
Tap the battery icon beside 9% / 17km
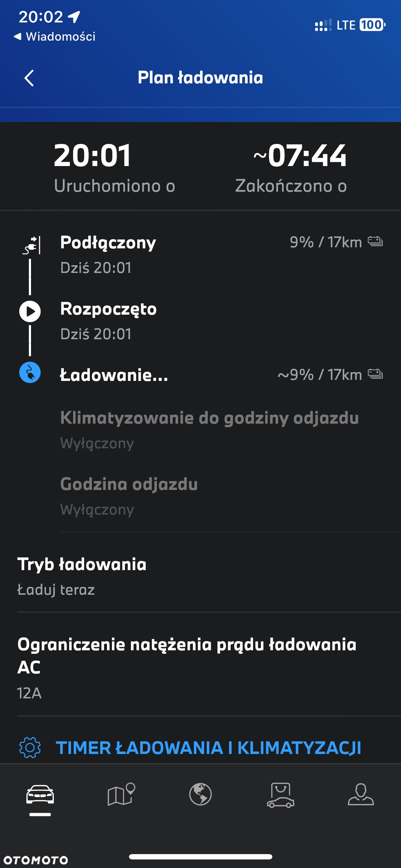(375, 242)
